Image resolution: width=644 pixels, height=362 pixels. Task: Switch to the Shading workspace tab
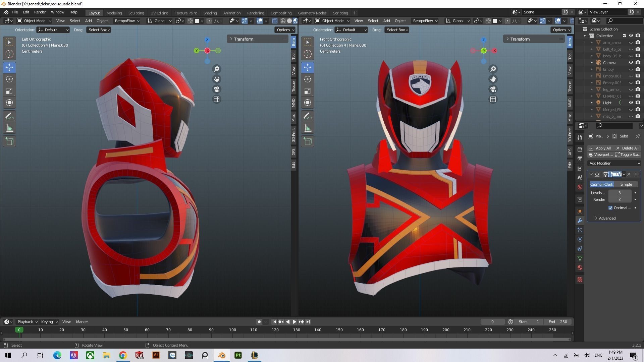click(210, 13)
